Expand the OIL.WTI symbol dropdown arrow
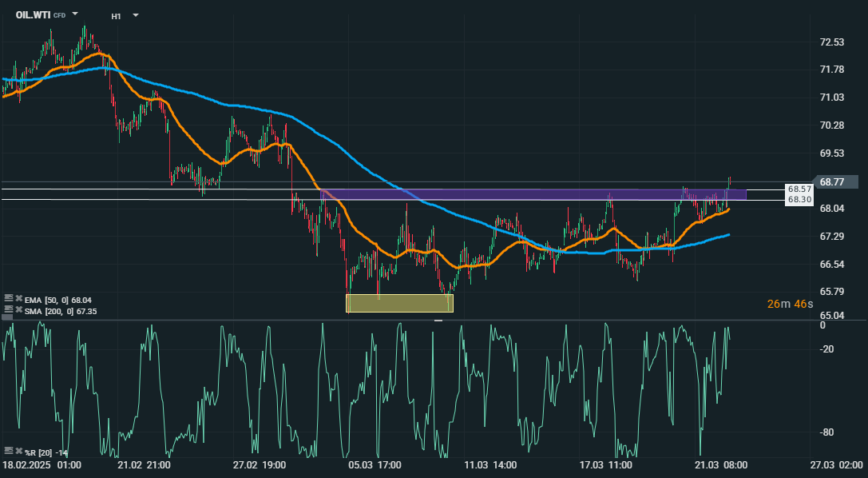Viewport: 868px width, 478px height. click(75, 14)
